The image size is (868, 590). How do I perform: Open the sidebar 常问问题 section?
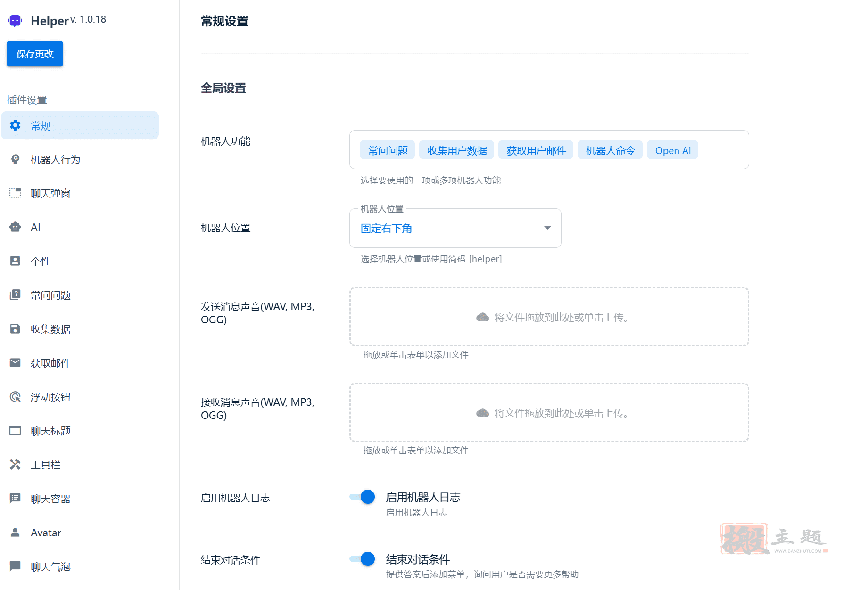click(x=80, y=295)
